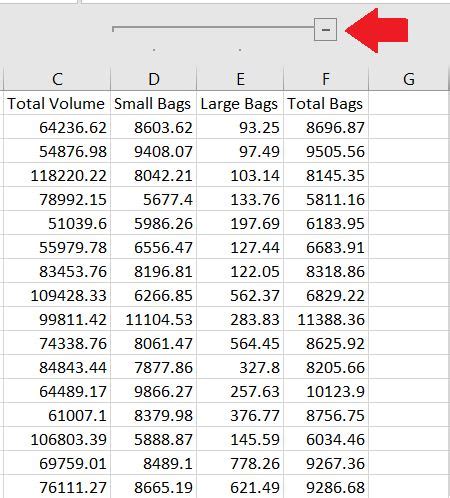Select cell with value 8318.86
Screen dimensions: 450x498
click(x=326, y=271)
